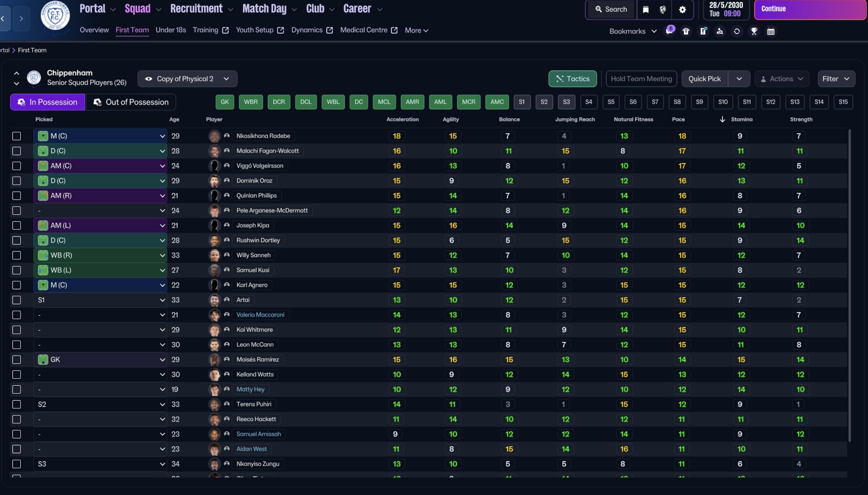Open the Copy of Physical 2 view dropdown

(x=187, y=79)
